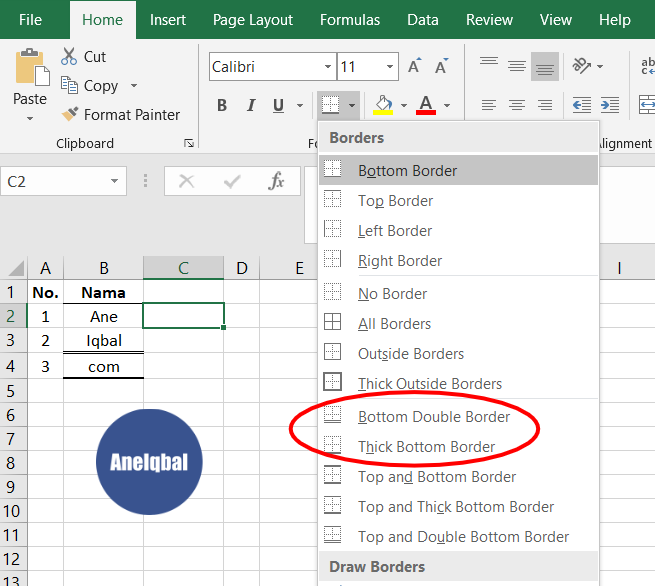Expand Fill Color dropdown arrow
655x586 pixels.
pyautogui.click(x=404, y=105)
